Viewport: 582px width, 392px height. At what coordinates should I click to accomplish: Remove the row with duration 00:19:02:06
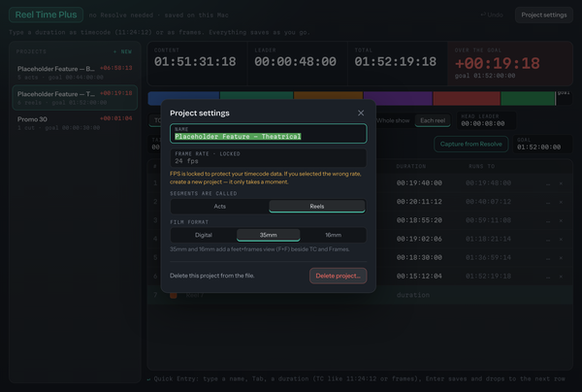pos(561,239)
